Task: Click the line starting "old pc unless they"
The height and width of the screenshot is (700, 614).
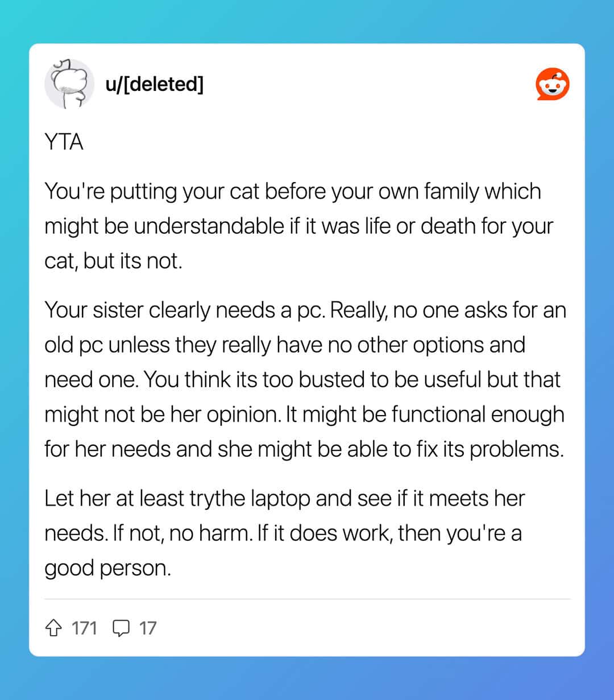Action: [284, 345]
